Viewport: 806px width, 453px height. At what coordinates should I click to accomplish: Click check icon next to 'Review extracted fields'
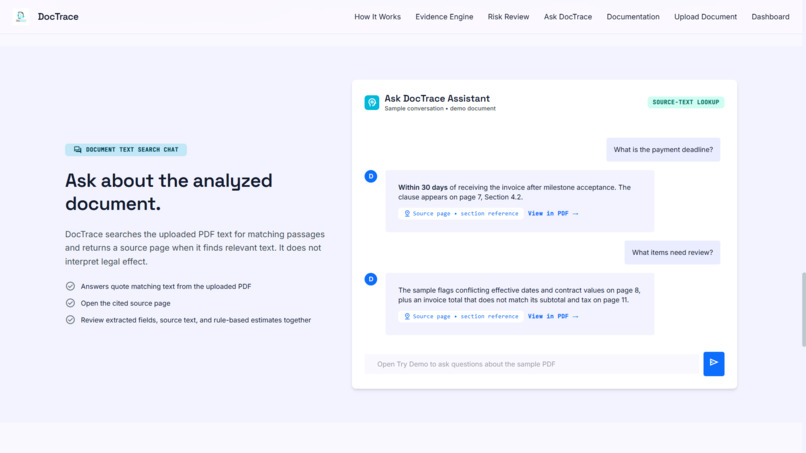point(70,320)
